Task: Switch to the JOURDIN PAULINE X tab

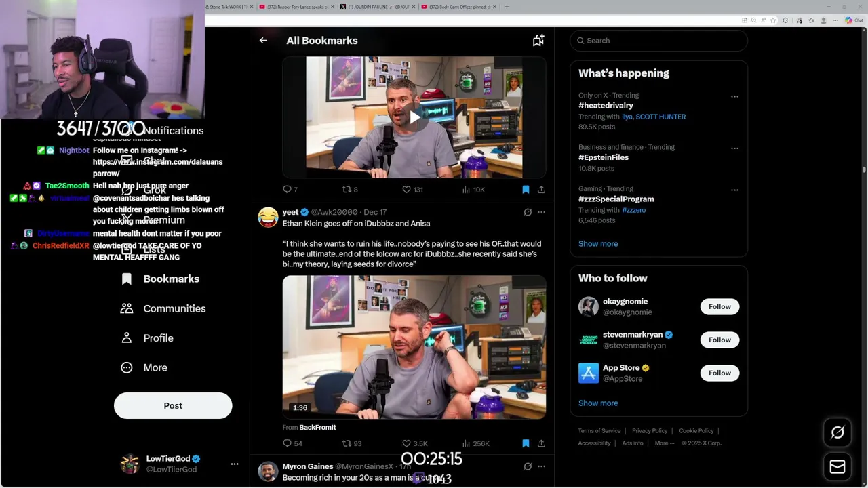Action: pos(376,7)
